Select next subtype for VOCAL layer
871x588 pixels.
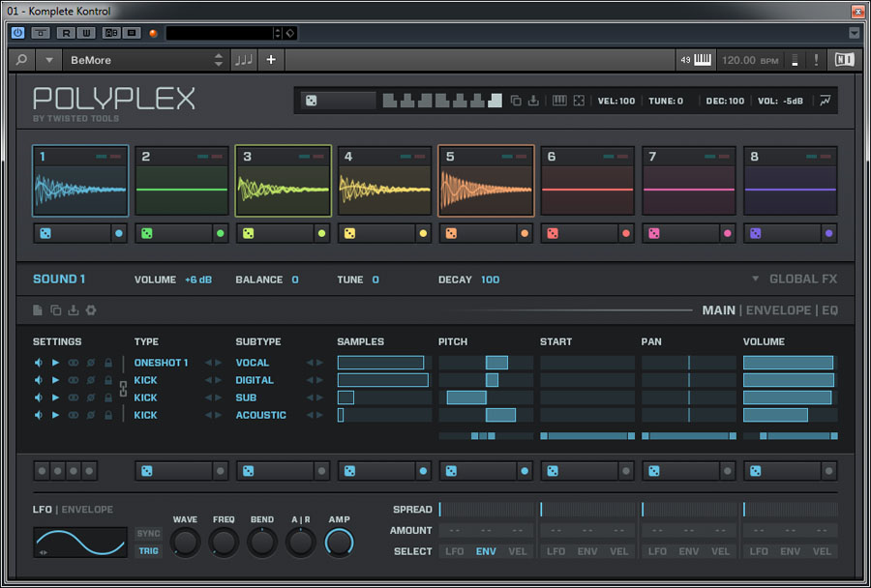point(319,363)
